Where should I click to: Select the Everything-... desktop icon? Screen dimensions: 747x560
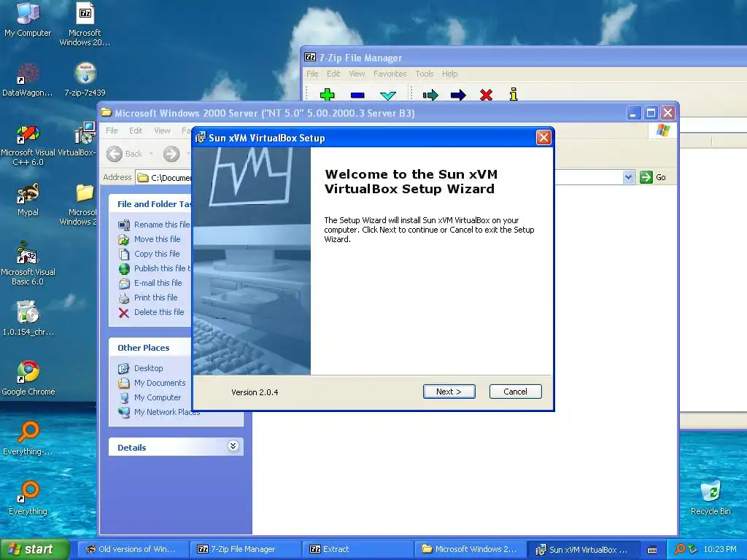tap(28, 439)
